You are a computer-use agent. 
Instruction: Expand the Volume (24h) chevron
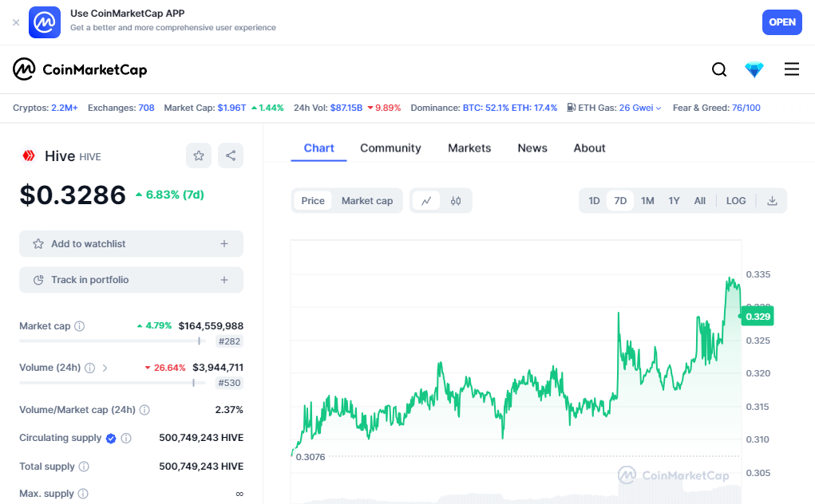point(105,368)
